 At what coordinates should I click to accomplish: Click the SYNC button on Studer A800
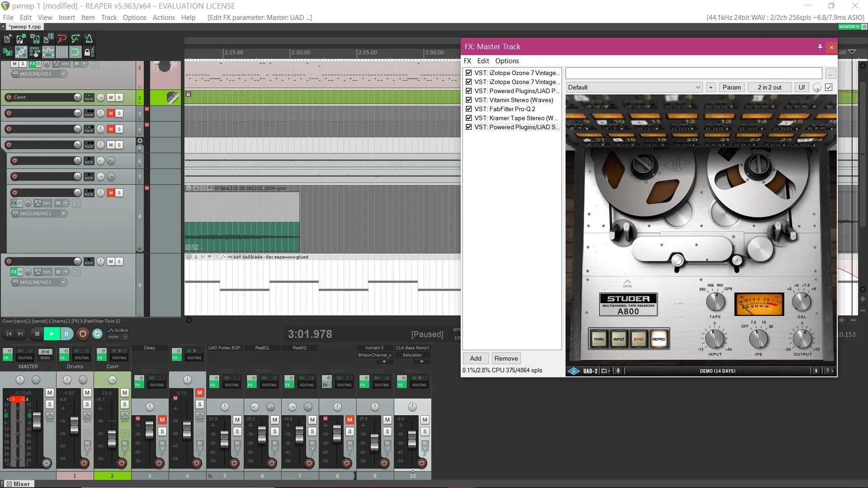[x=638, y=339]
